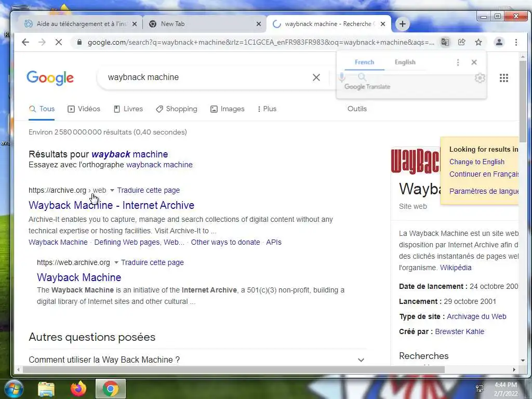This screenshot has height=399, width=532.
Task: Open the Livres results tab
Action: tap(128, 109)
